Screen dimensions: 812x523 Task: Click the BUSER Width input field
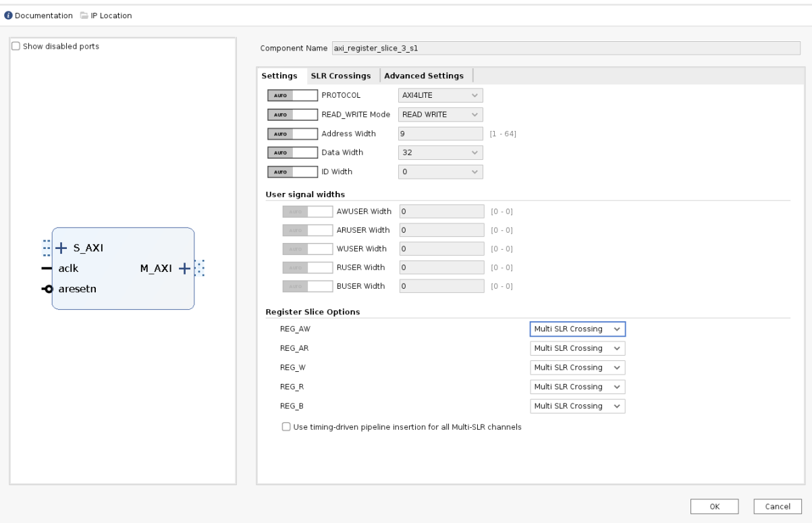pos(442,286)
